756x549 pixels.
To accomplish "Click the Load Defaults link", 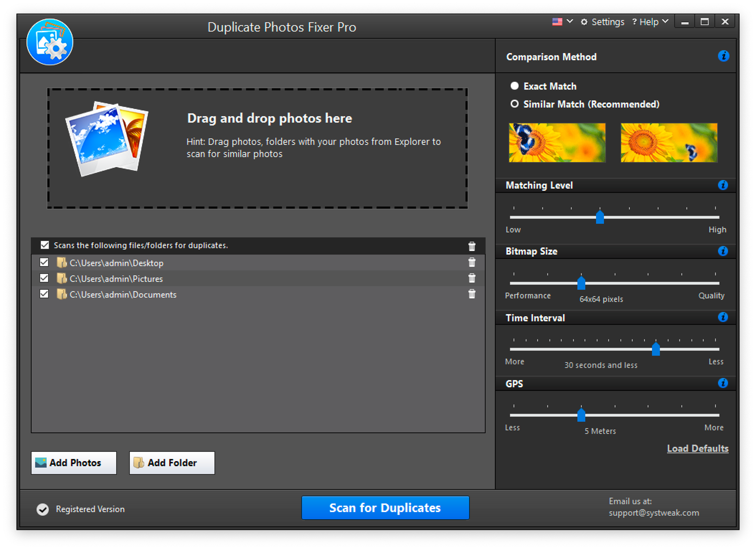I will point(697,448).
